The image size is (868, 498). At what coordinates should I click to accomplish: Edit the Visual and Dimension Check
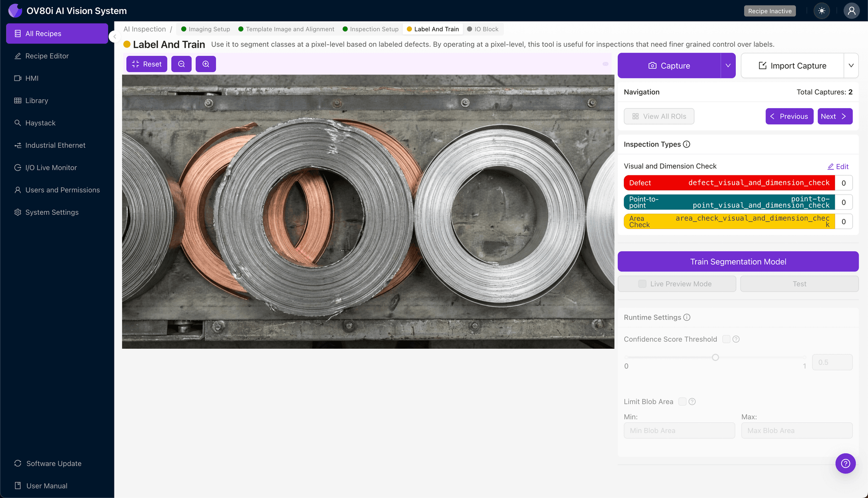(838, 167)
